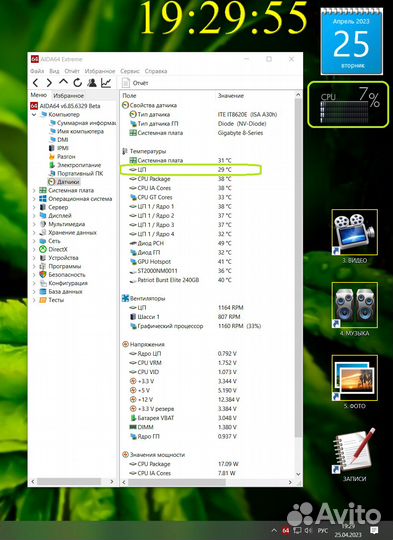Expand the Системная плата tree node
This screenshot has width=393, height=540.
[x=34, y=190]
